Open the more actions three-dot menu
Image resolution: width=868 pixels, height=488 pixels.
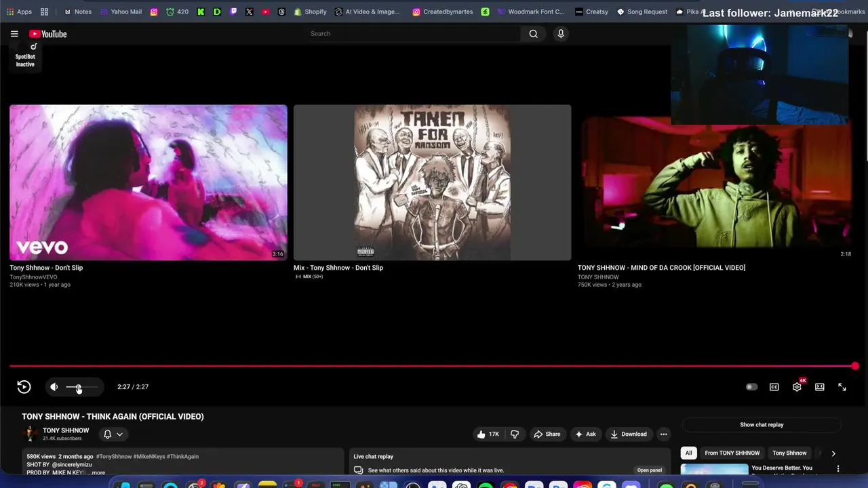click(x=664, y=434)
